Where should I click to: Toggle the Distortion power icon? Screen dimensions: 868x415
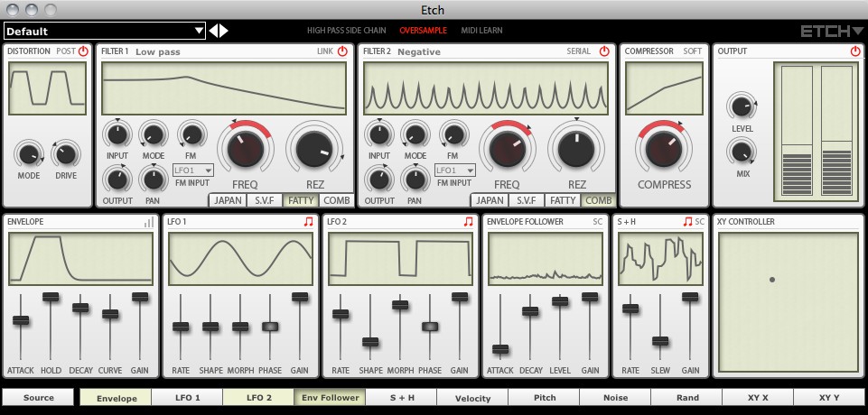83,51
